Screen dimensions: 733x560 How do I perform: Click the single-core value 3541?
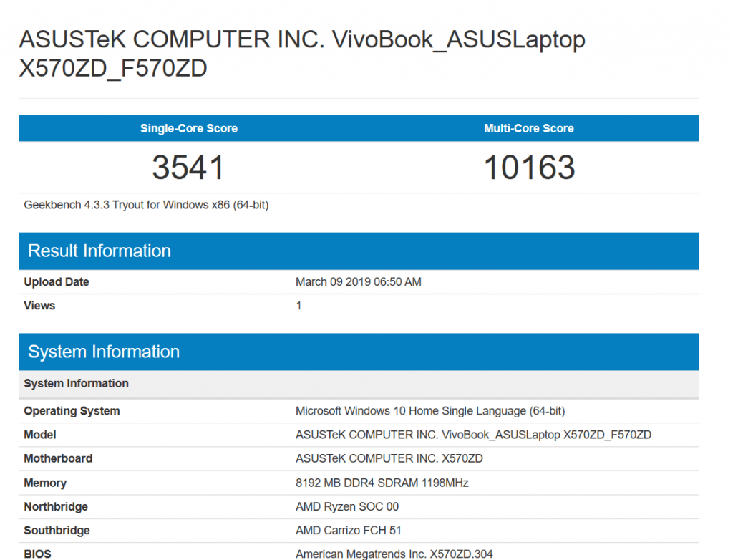tap(188, 168)
